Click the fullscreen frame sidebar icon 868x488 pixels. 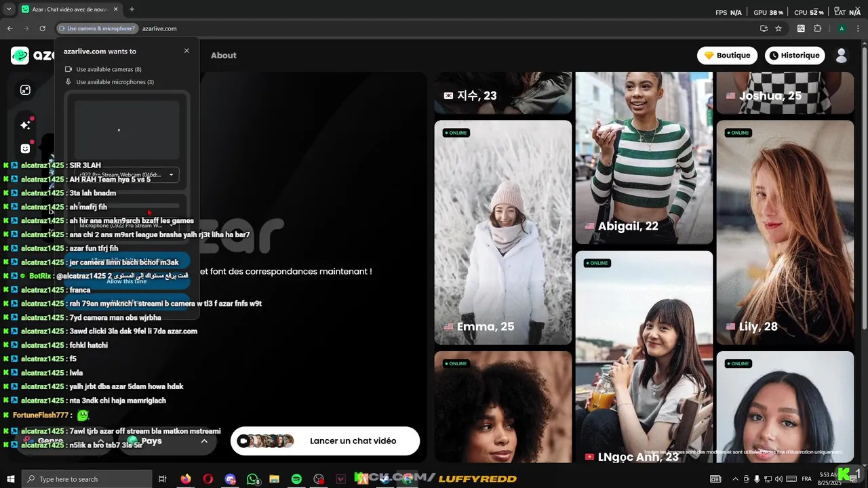click(x=25, y=90)
